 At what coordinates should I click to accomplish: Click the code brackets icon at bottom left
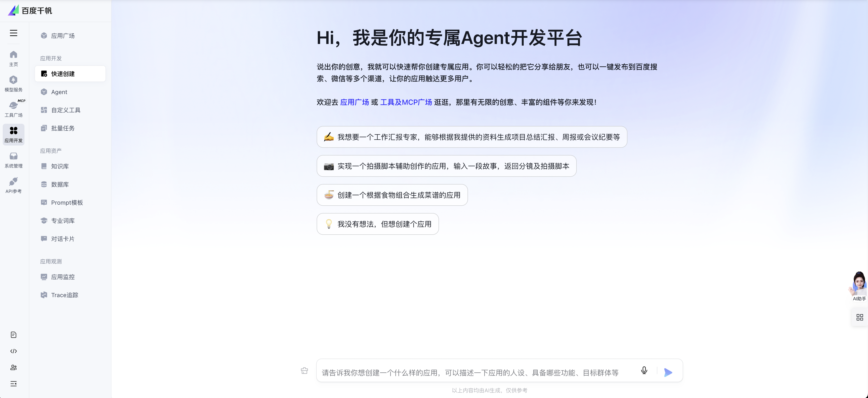(x=14, y=351)
